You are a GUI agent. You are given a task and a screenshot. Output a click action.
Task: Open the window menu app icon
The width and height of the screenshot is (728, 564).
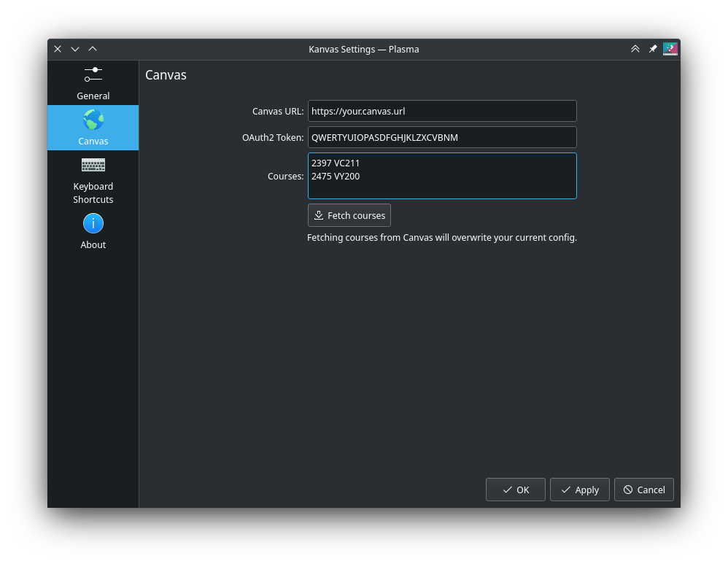click(x=670, y=49)
